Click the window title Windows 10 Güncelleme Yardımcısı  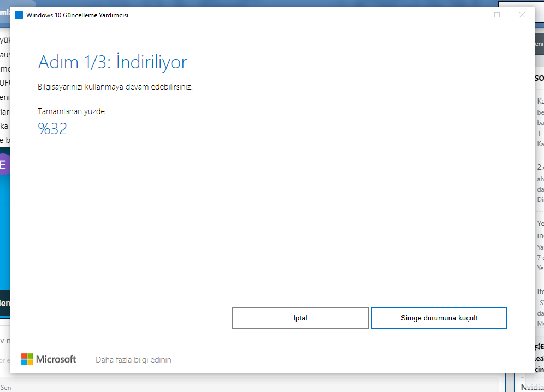click(78, 15)
